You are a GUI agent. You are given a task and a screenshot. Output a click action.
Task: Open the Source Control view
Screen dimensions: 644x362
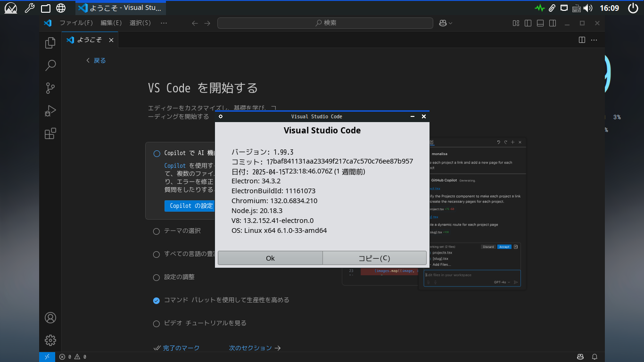(x=50, y=88)
